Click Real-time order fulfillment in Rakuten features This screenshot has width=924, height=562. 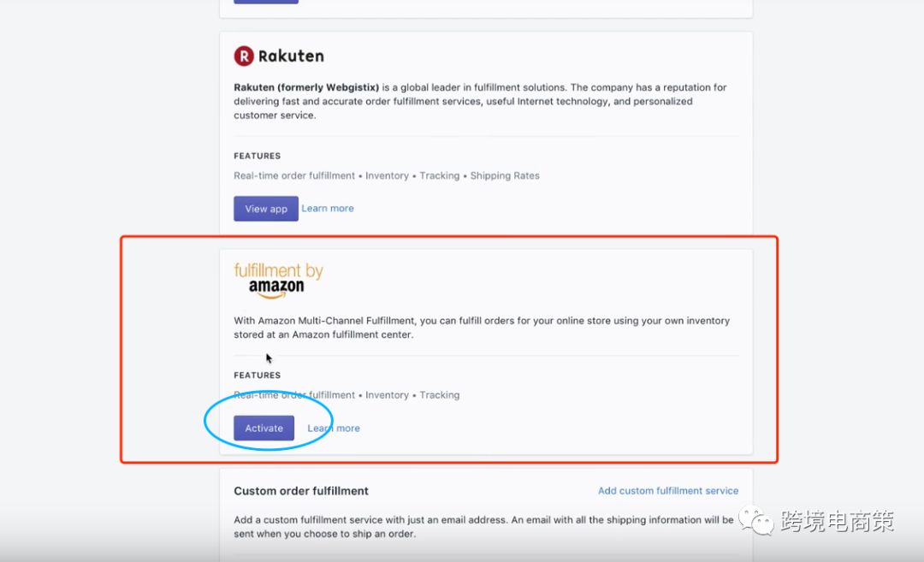click(294, 176)
